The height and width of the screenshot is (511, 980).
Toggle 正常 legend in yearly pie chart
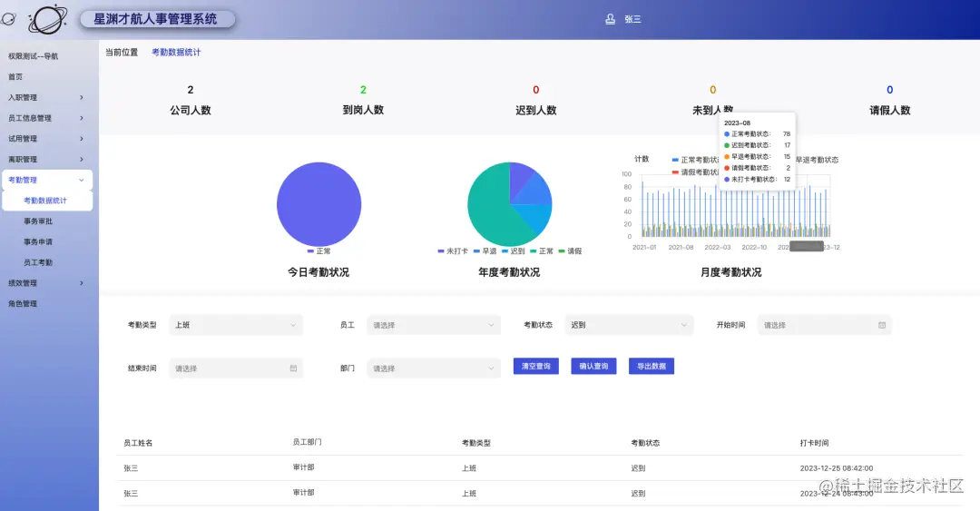[541, 251]
